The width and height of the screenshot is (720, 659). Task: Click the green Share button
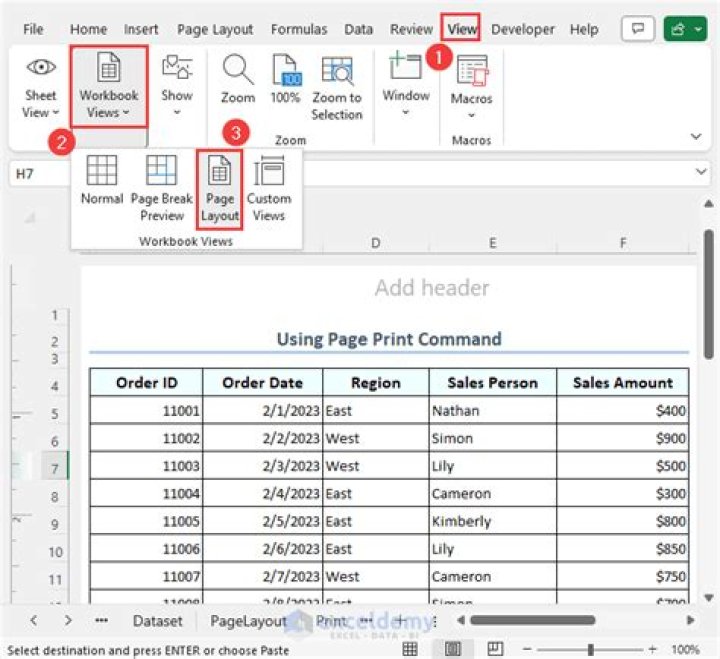[685, 29]
